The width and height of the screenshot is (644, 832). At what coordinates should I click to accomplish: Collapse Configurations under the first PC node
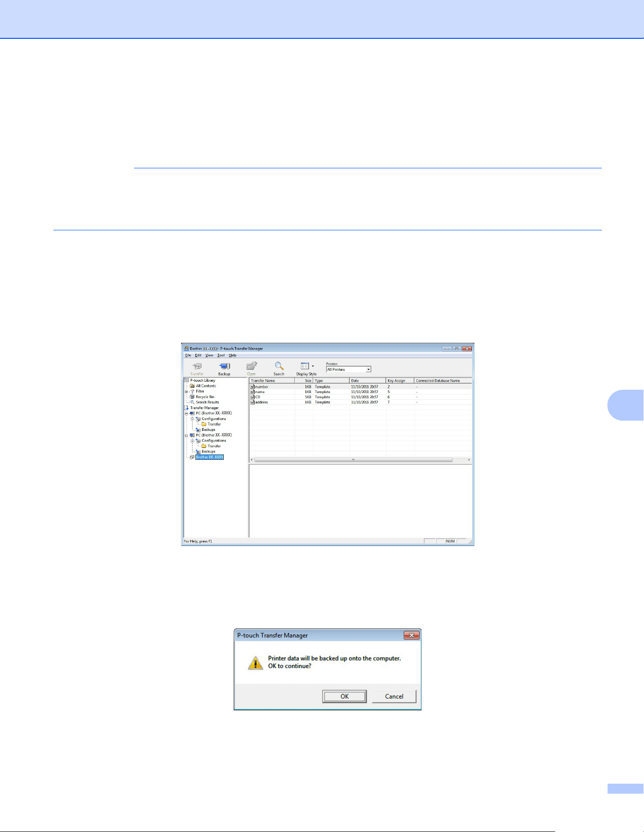[192, 419]
